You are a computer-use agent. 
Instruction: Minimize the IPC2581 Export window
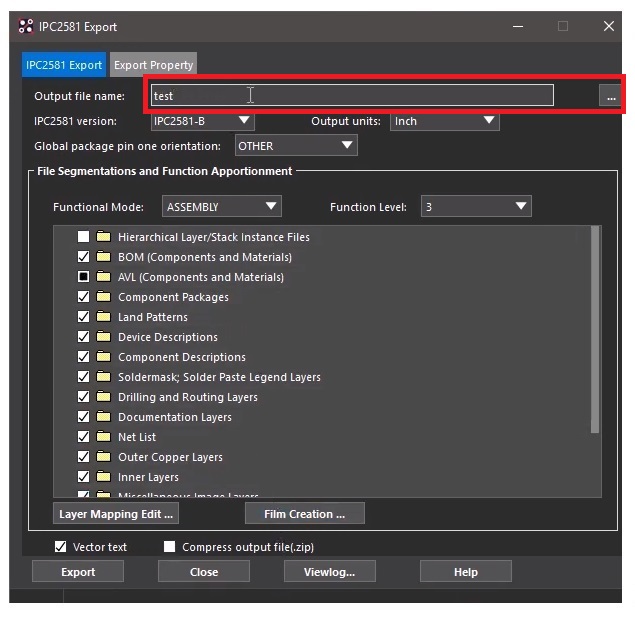click(x=518, y=26)
